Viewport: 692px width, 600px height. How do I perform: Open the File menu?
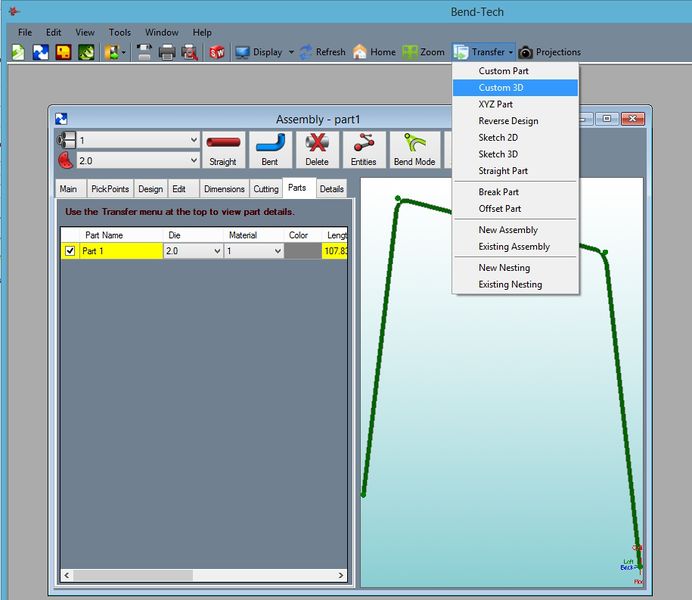coord(25,32)
